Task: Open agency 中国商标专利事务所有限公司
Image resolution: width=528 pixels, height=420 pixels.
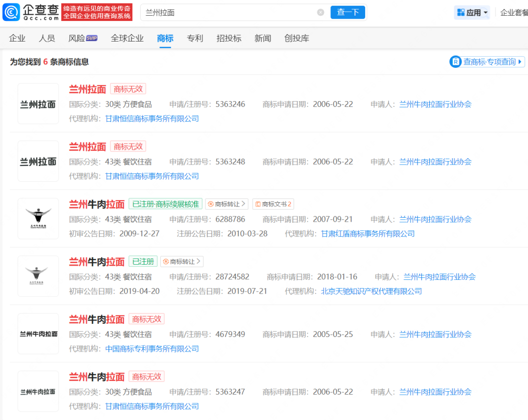Action: pos(152,349)
